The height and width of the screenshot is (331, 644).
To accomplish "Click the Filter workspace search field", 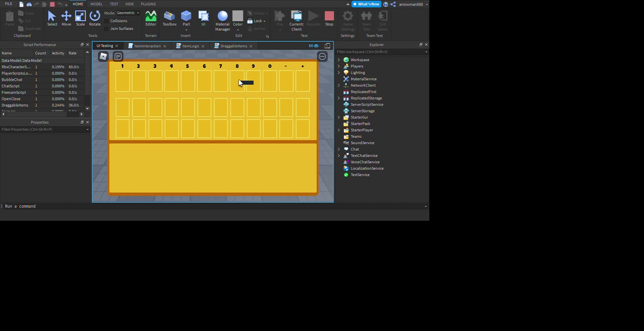I will click(379, 52).
